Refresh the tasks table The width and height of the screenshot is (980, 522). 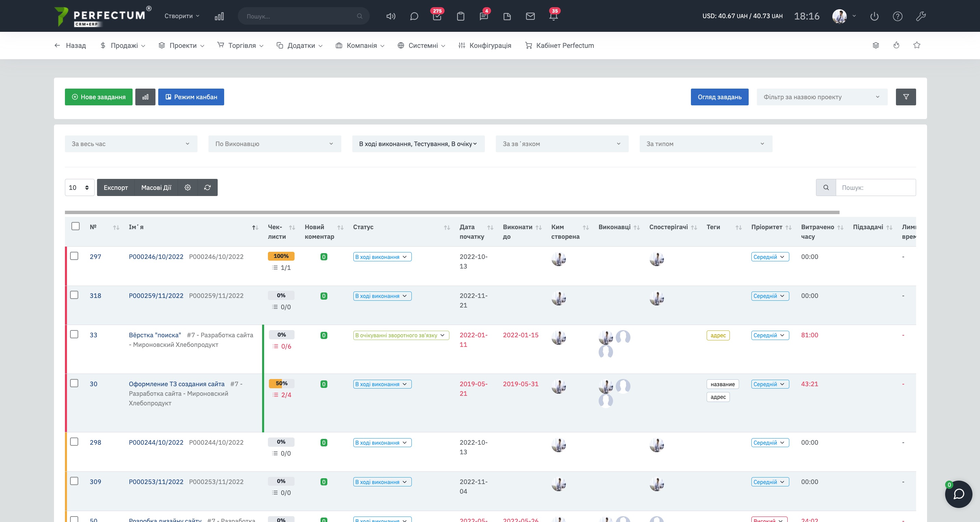coord(207,187)
